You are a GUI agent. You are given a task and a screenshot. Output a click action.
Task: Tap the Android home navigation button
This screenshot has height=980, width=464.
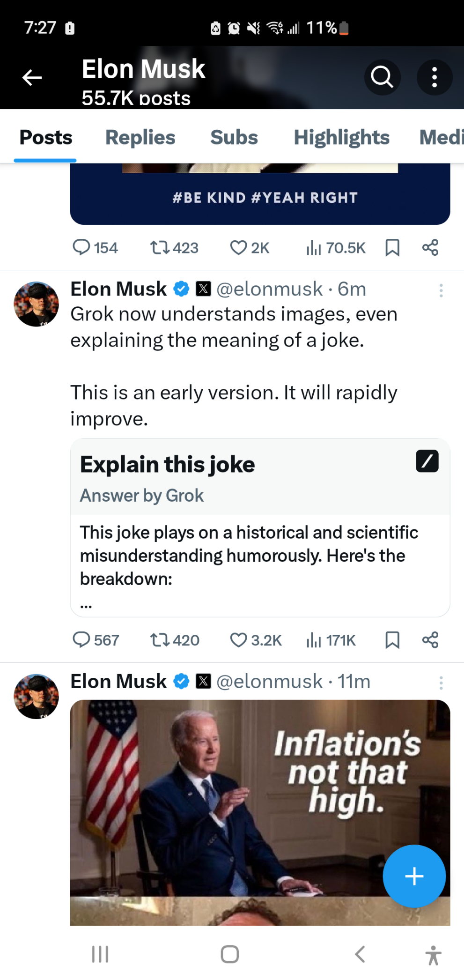[x=229, y=954]
